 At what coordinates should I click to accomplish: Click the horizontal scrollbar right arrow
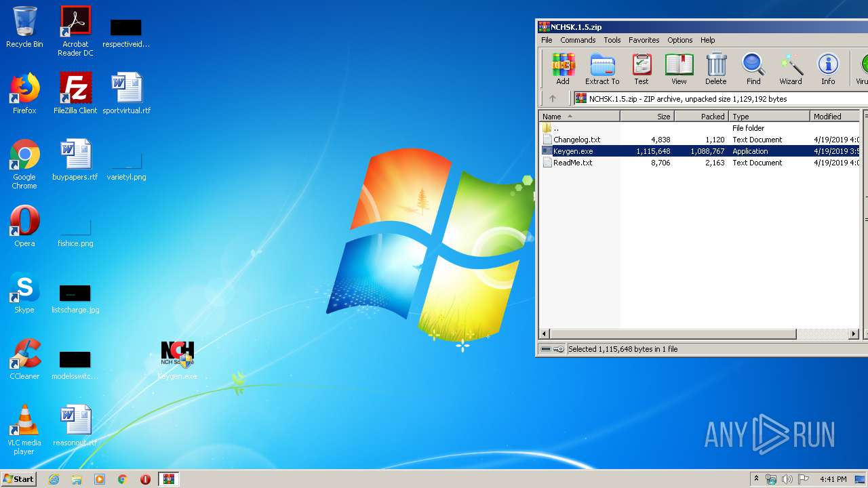point(854,334)
